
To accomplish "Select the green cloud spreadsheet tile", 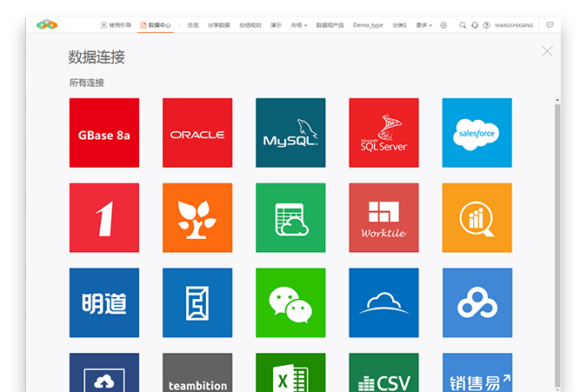I will coord(290,217).
